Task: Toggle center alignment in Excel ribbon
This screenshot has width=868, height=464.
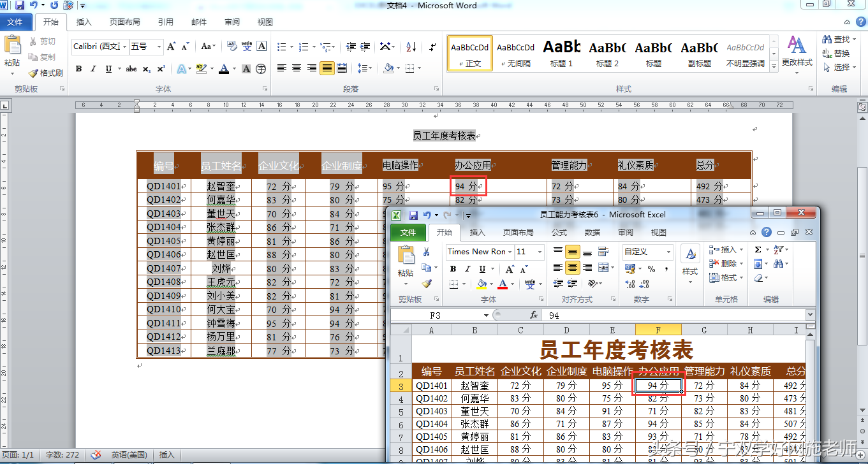Action: (x=573, y=268)
